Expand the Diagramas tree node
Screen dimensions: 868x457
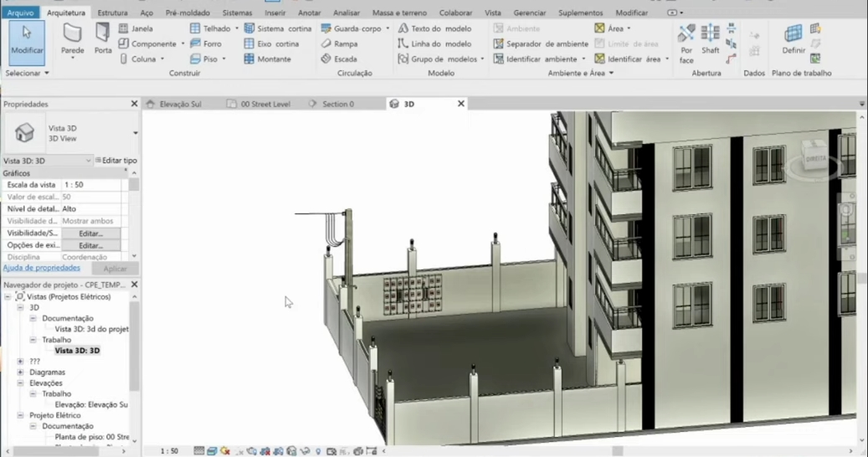21,372
